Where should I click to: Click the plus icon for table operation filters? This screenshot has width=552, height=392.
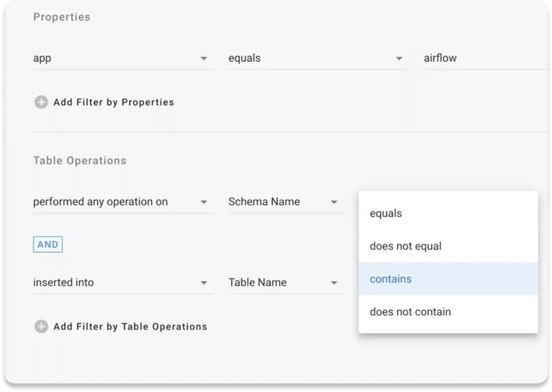click(41, 327)
